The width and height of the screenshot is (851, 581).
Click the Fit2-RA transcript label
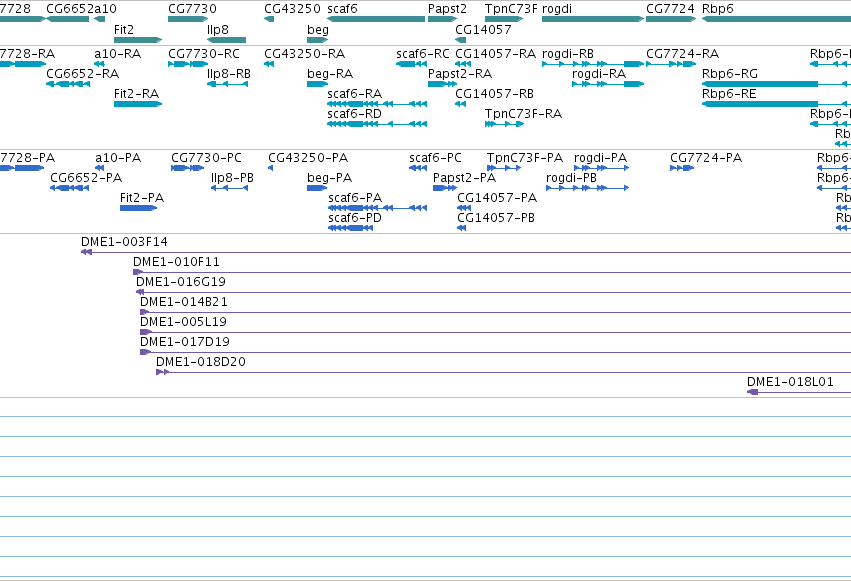coord(136,94)
